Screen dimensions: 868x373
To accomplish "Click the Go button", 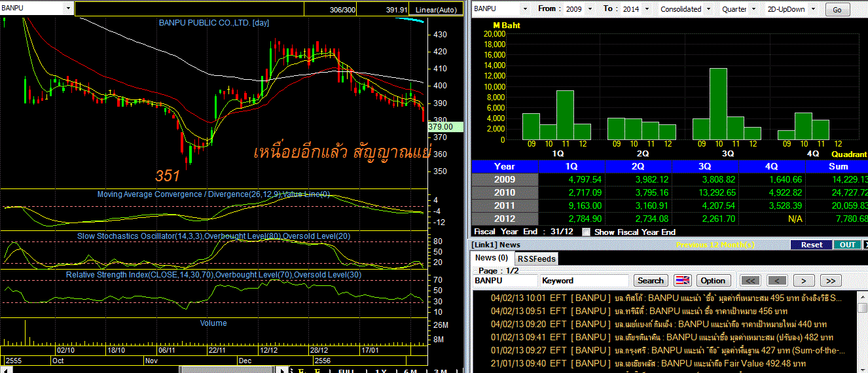I will point(838,10).
